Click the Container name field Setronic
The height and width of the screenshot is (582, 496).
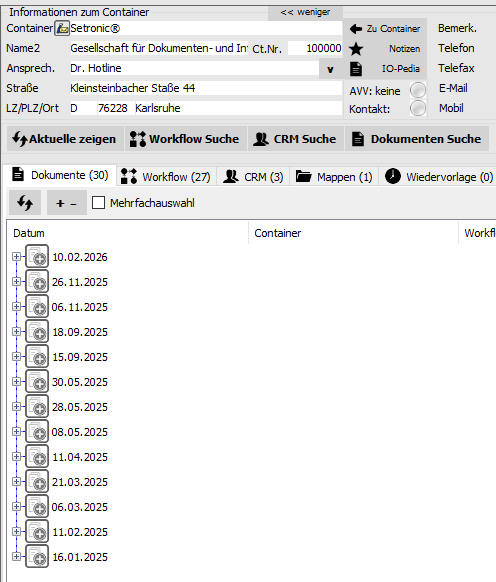tap(206, 28)
